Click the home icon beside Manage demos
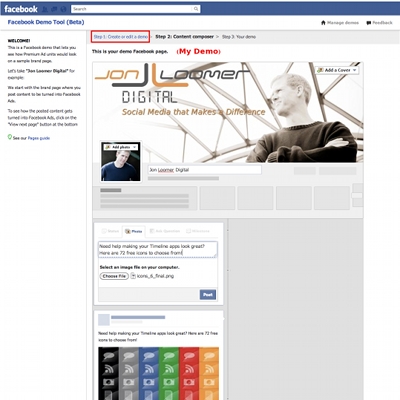 click(x=323, y=23)
